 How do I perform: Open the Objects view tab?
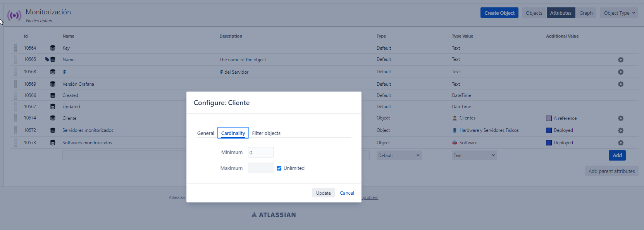[534, 13]
